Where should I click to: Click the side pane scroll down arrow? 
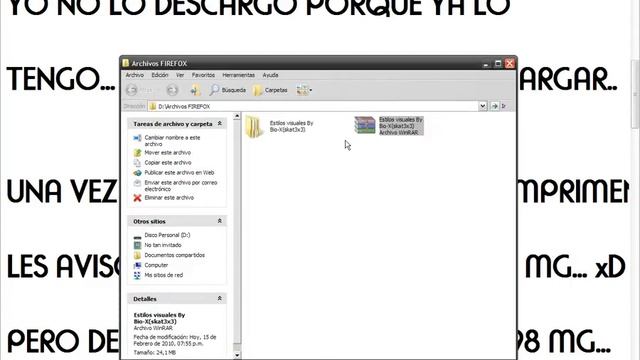click(x=237, y=355)
